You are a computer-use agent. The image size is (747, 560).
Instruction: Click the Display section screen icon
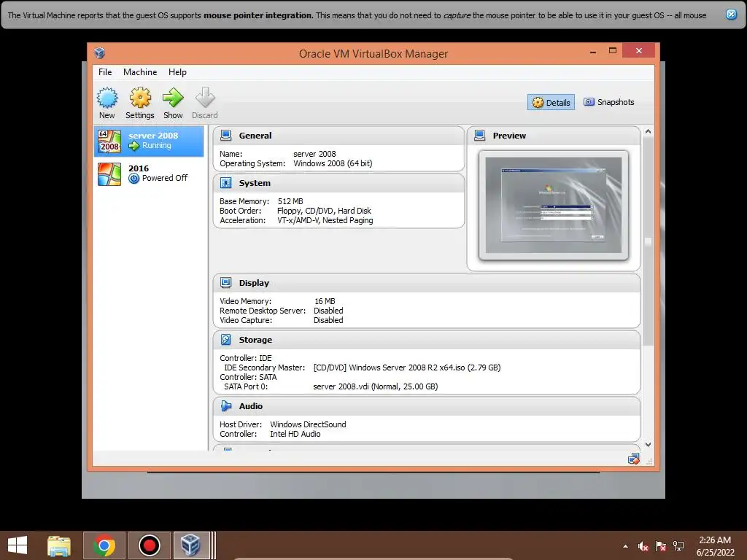click(x=226, y=283)
